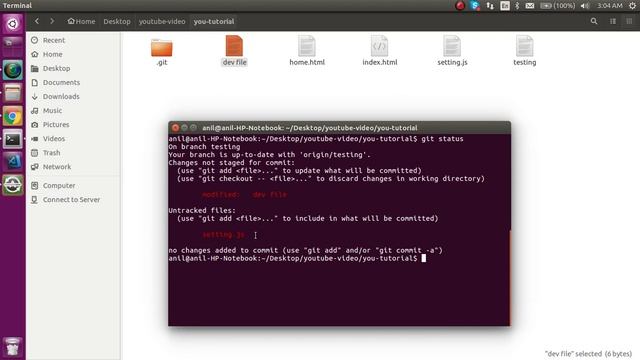640x360 pixels.
Task: Go to Home in path bar
Action: coord(81,21)
